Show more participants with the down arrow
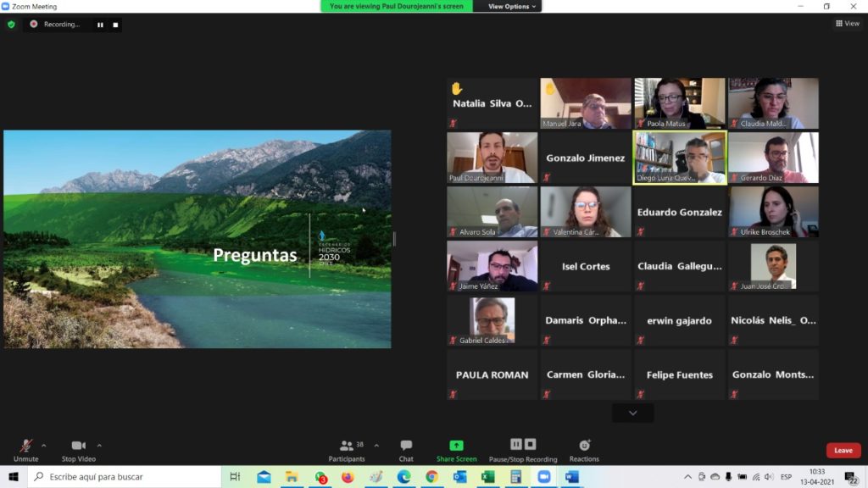 pos(632,413)
